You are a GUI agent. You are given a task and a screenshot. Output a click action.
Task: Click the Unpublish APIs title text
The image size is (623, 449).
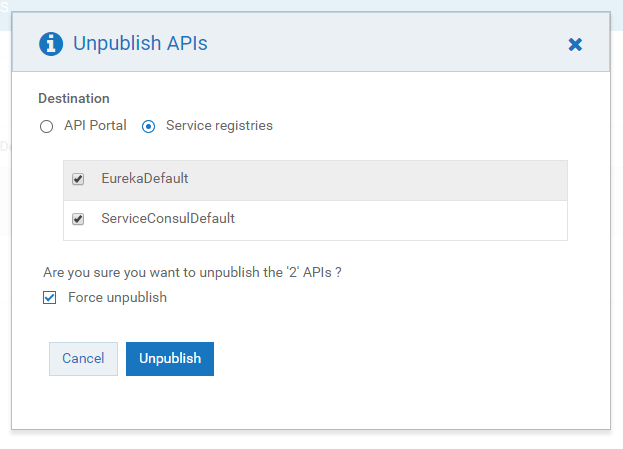point(140,43)
